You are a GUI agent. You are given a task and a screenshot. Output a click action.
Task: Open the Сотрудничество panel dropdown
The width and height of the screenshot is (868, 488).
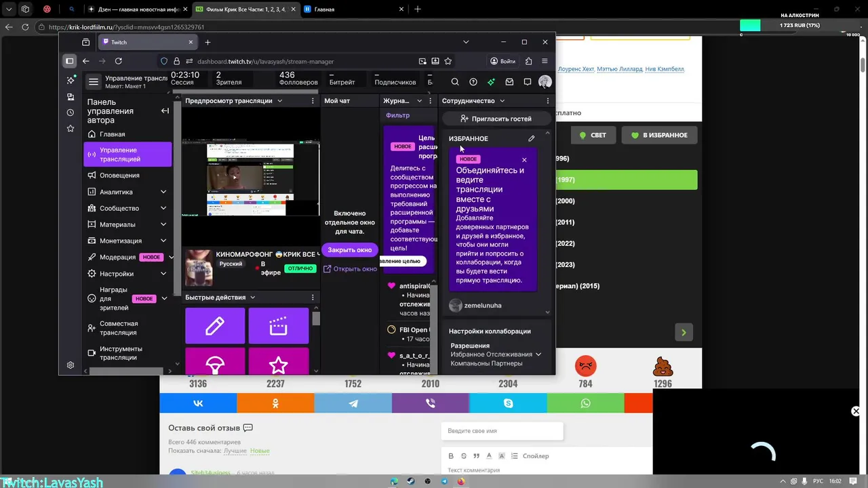click(502, 101)
